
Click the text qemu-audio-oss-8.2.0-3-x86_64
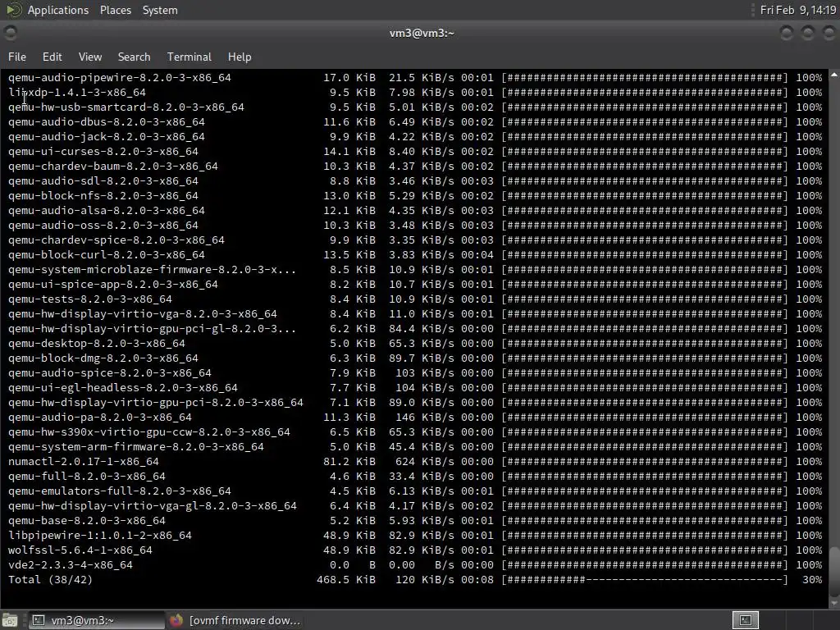tap(103, 226)
